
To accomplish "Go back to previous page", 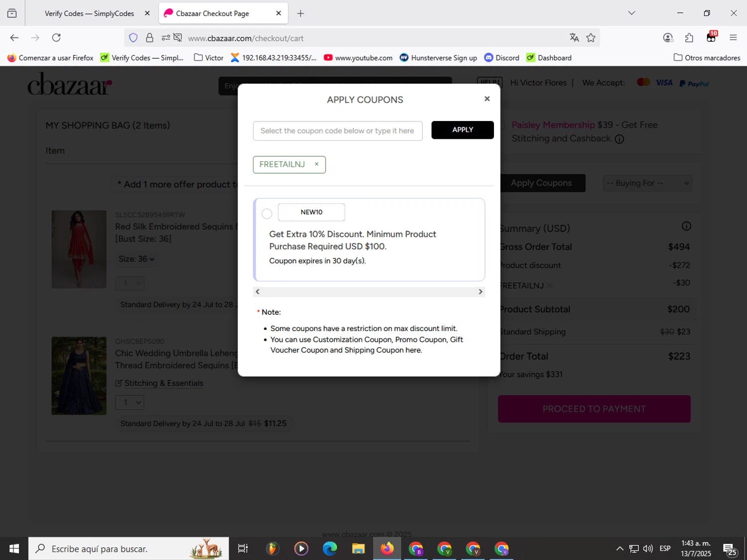I will pos(14,38).
